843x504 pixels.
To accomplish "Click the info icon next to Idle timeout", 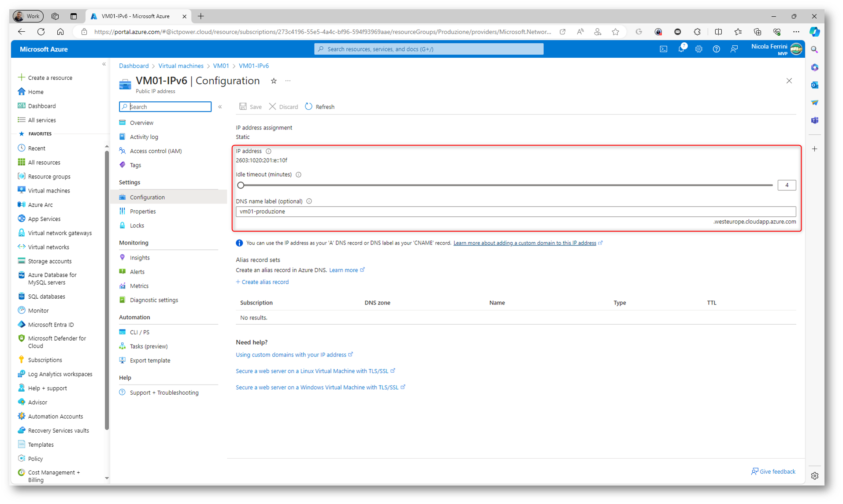I will point(298,174).
